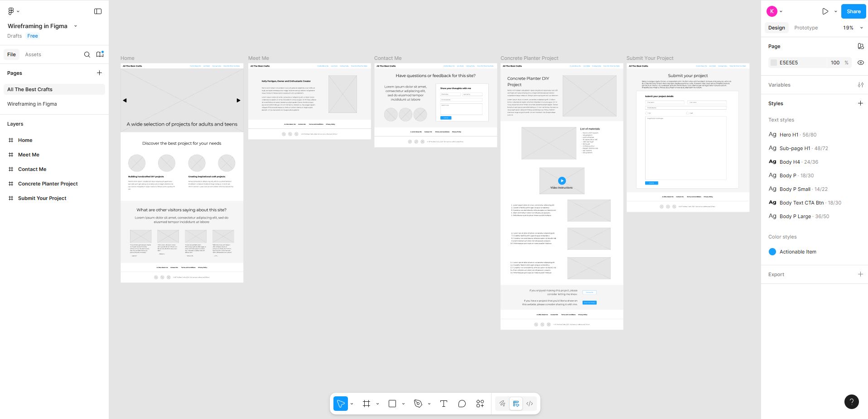Select the Frame tool
The width and height of the screenshot is (868, 419).
(x=366, y=404)
